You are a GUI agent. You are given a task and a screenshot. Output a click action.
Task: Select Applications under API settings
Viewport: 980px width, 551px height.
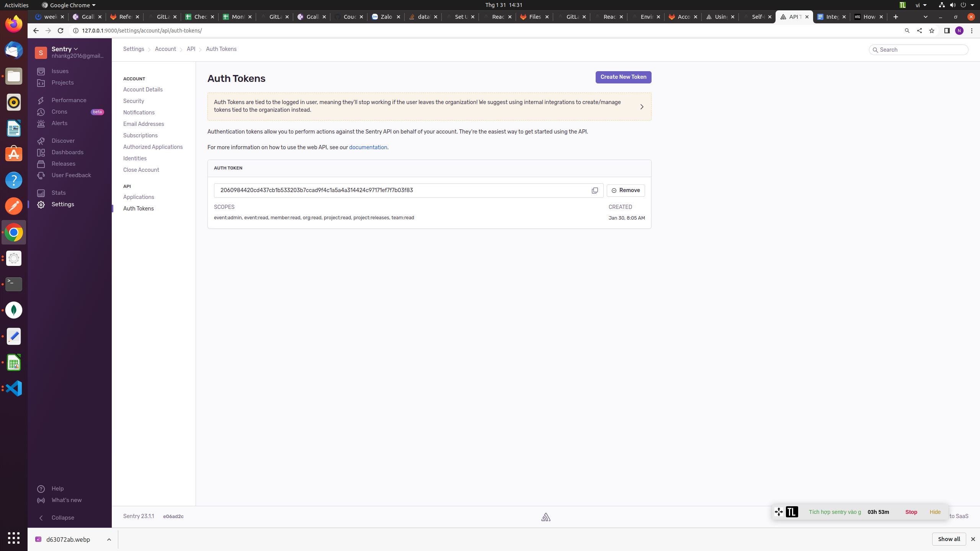pyautogui.click(x=139, y=197)
